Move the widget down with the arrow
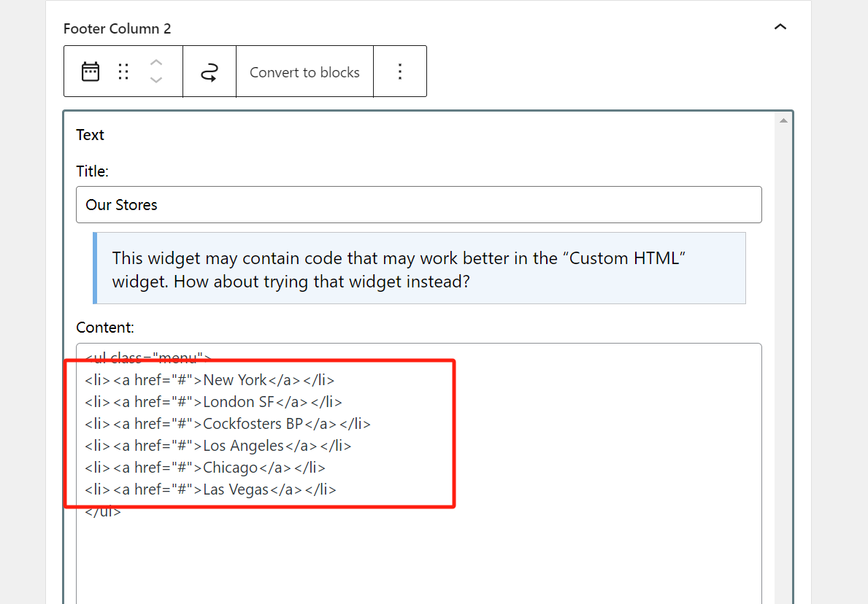 click(x=155, y=80)
